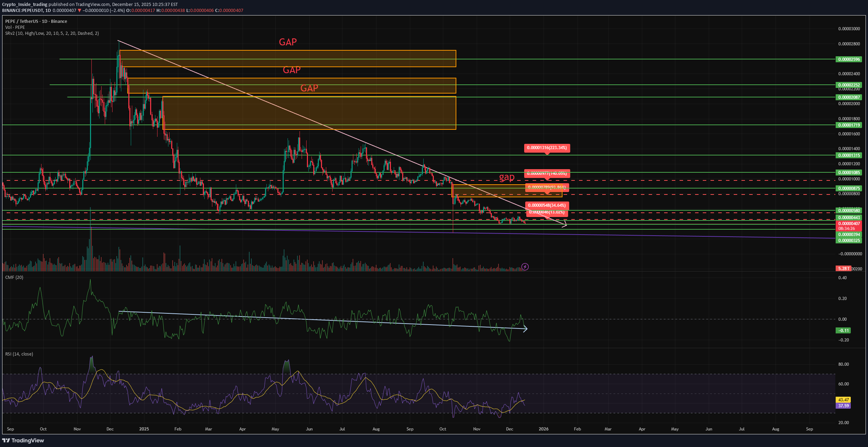Click the CMF (20) indicator label
This screenshot has width=868, height=447.
(14, 277)
